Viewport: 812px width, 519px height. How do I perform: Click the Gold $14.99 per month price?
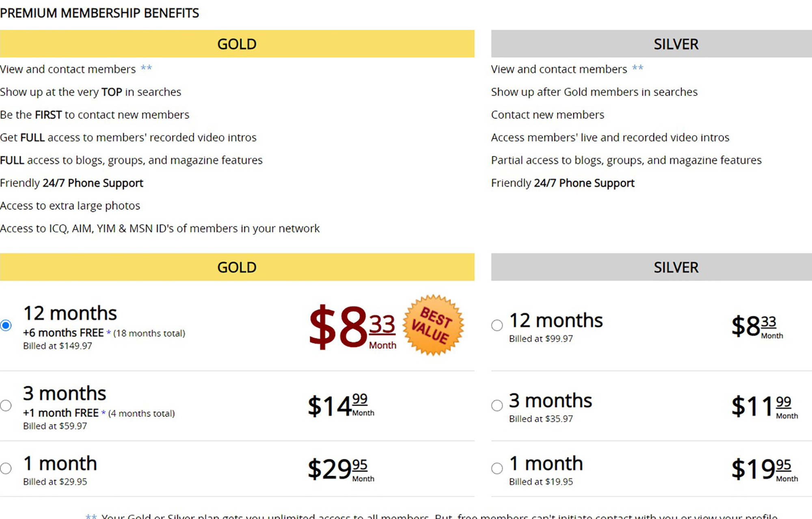[x=341, y=405]
